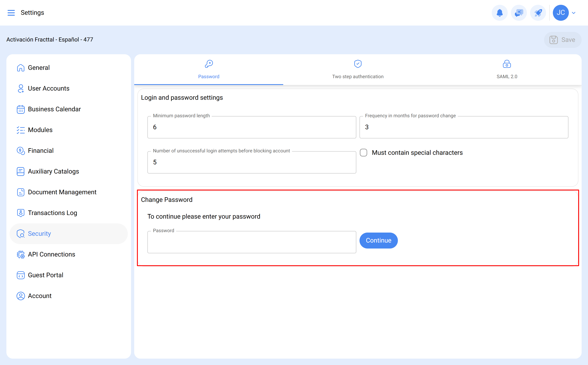Viewport: 588px width, 365px height.
Task: Click the Save button
Action: (x=563, y=39)
